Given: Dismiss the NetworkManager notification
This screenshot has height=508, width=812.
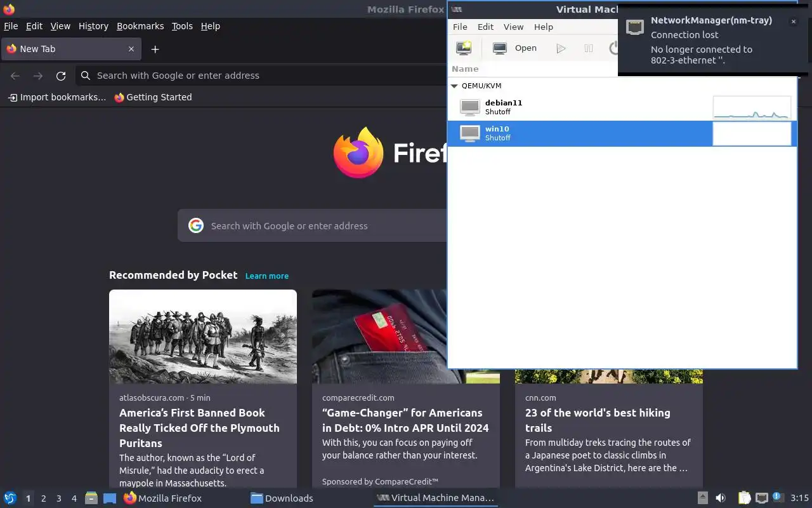Looking at the screenshot, I should click(x=793, y=22).
